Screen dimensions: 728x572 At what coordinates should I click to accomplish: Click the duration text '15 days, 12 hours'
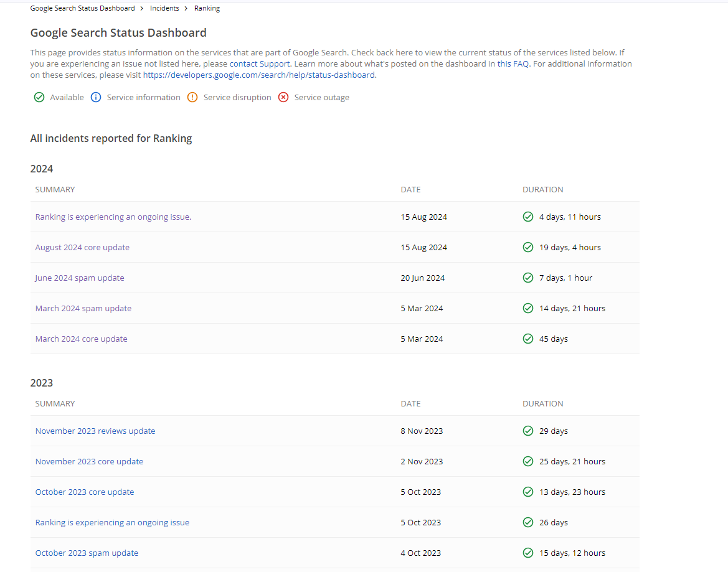pyautogui.click(x=572, y=553)
